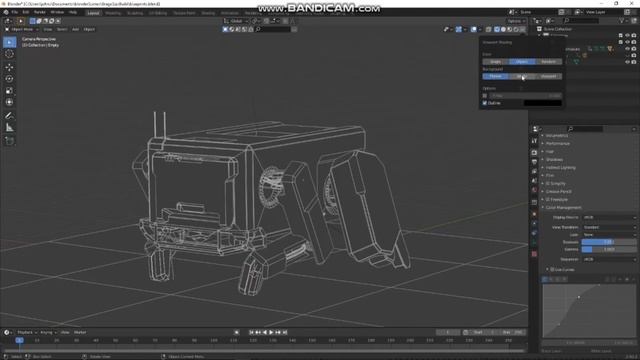
Task: Toggle visibility eye of second outliner row
Action: tap(627, 42)
